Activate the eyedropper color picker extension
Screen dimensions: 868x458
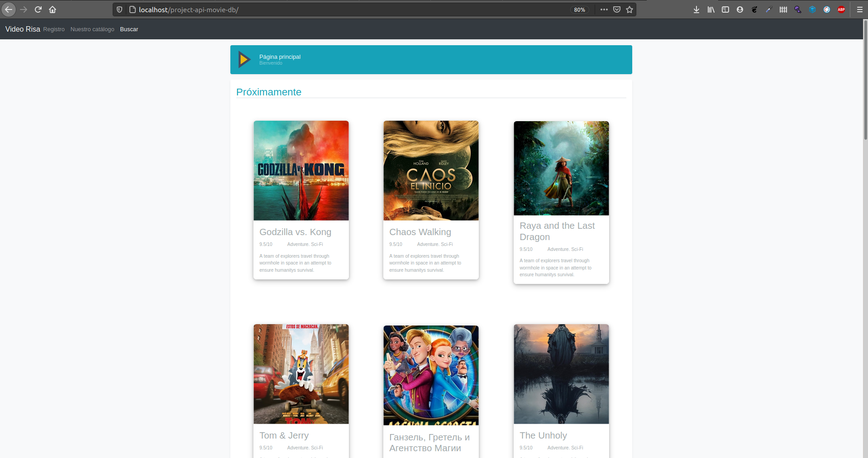pyautogui.click(x=769, y=9)
